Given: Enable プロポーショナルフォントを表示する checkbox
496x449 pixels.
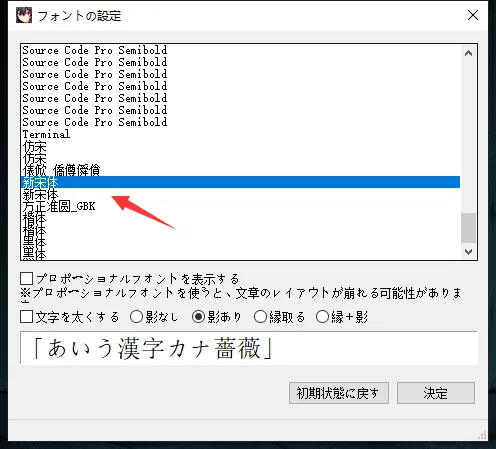Looking at the screenshot, I should point(26,279).
